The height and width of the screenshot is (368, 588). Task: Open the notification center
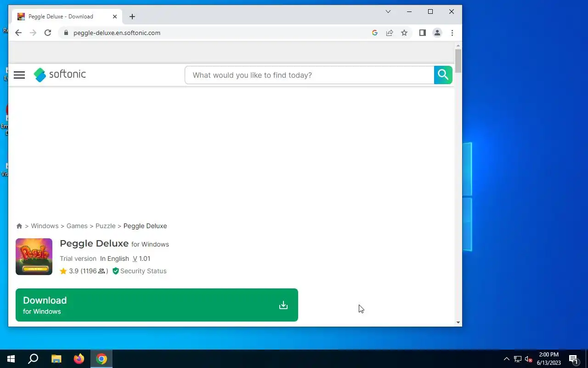point(573,359)
